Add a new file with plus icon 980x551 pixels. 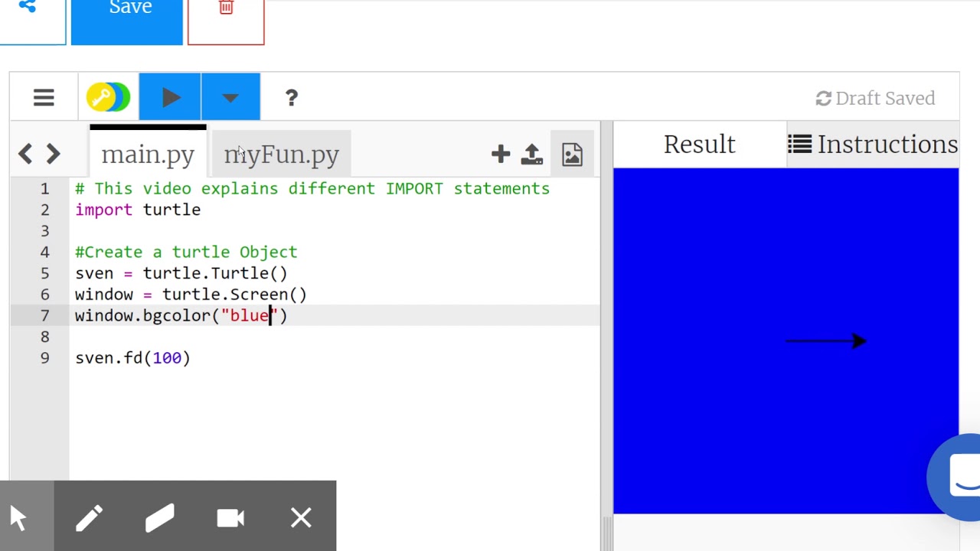point(501,155)
